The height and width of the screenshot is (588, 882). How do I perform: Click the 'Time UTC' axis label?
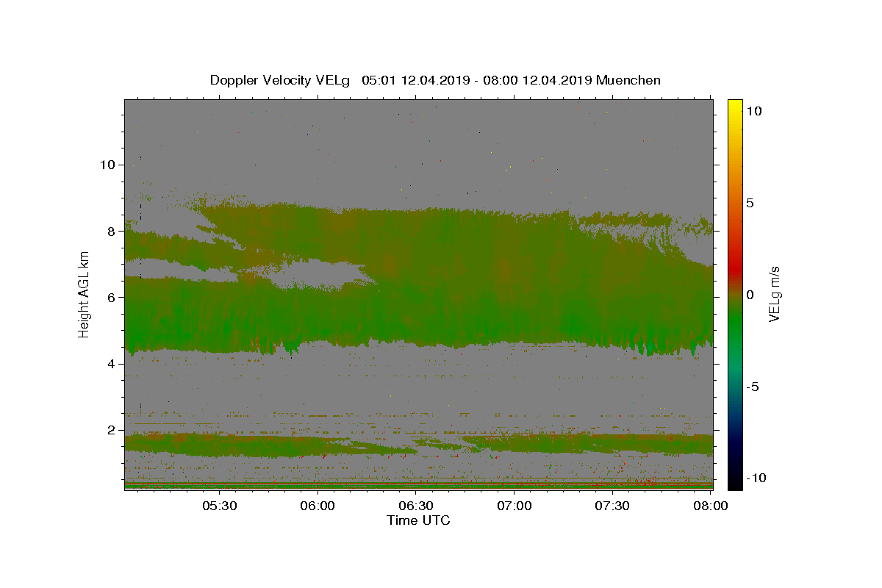(x=418, y=520)
